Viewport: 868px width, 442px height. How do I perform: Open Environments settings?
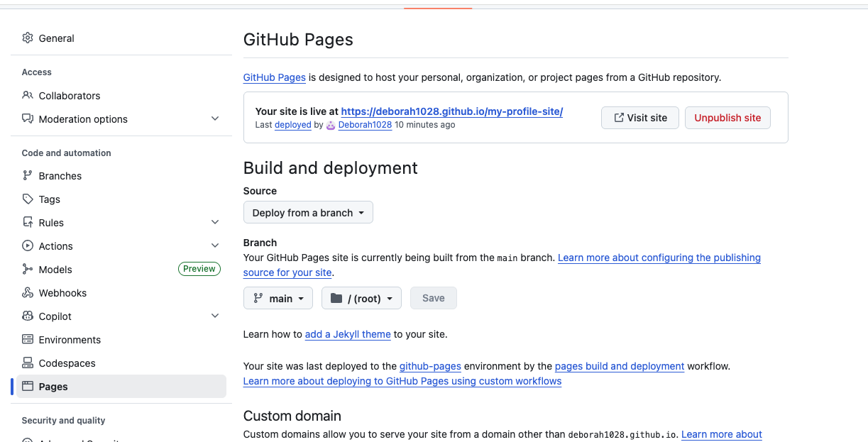click(x=121, y=340)
